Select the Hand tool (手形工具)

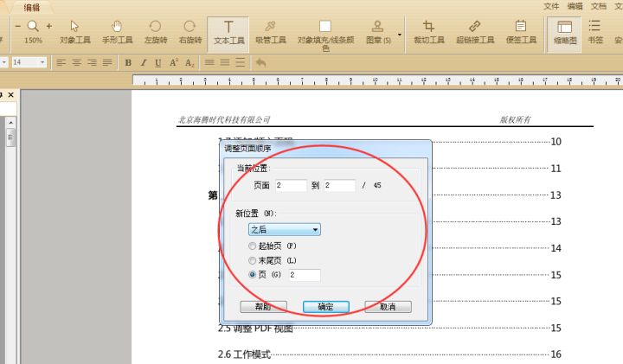117,32
